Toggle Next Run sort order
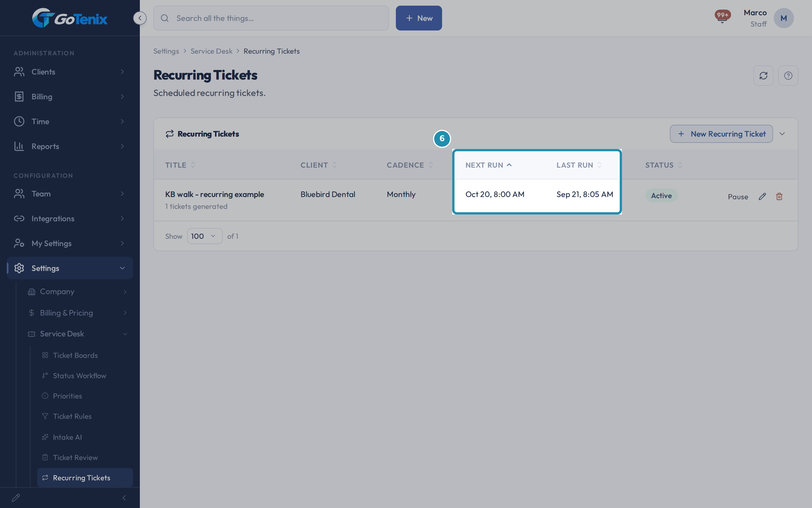 [x=489, y=165]
